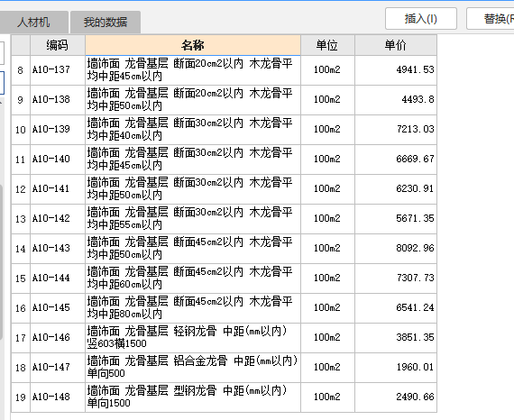Select name cell for 断面30cm2 中距45cm

[x=193, y=160]
